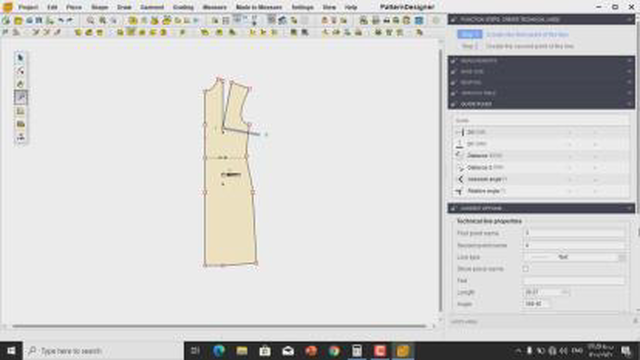Expand the Grading Table panel header arrow
The width and height of the screenshot is (640, 360).
point(629,93)
